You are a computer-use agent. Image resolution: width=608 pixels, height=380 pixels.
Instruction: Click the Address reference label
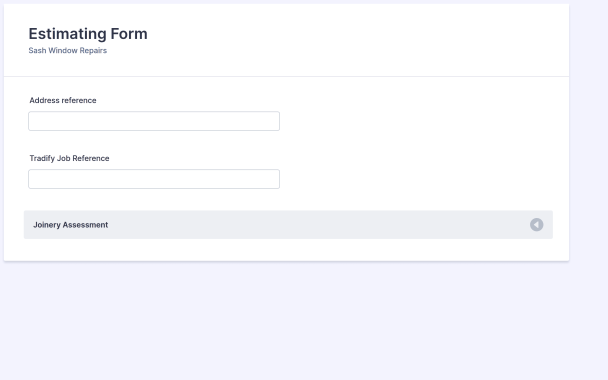point(63,100)
